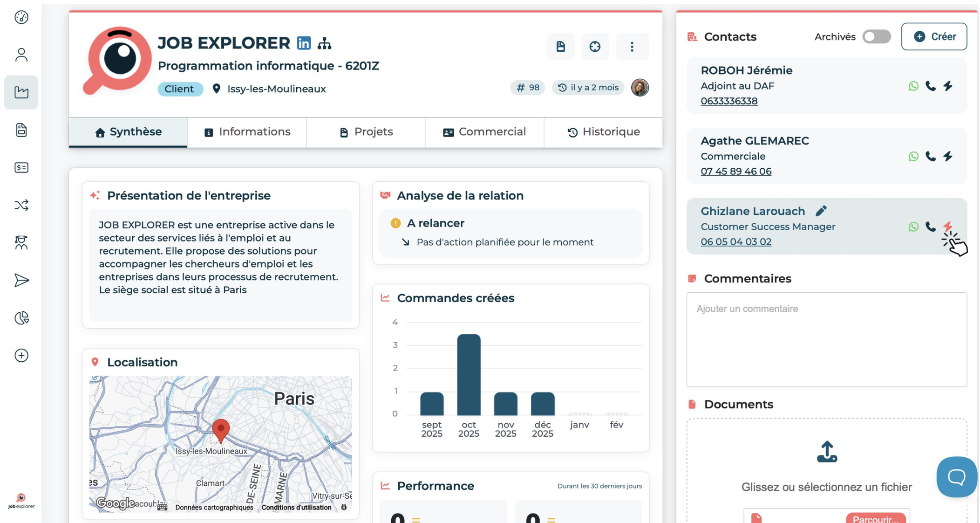Edit Ghizlane Larouach with pencil icon
This screenshot has height=523, width=980.
pos(821,211)
